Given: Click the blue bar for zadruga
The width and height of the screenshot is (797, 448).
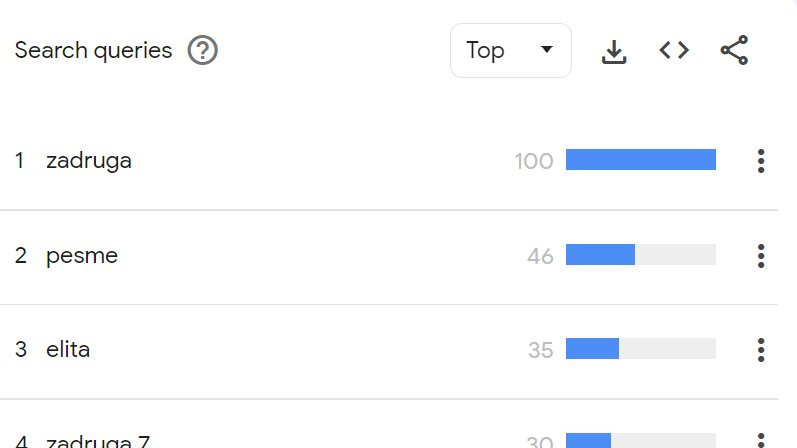Looking at the screenshot, I should (x=641, y=160).
